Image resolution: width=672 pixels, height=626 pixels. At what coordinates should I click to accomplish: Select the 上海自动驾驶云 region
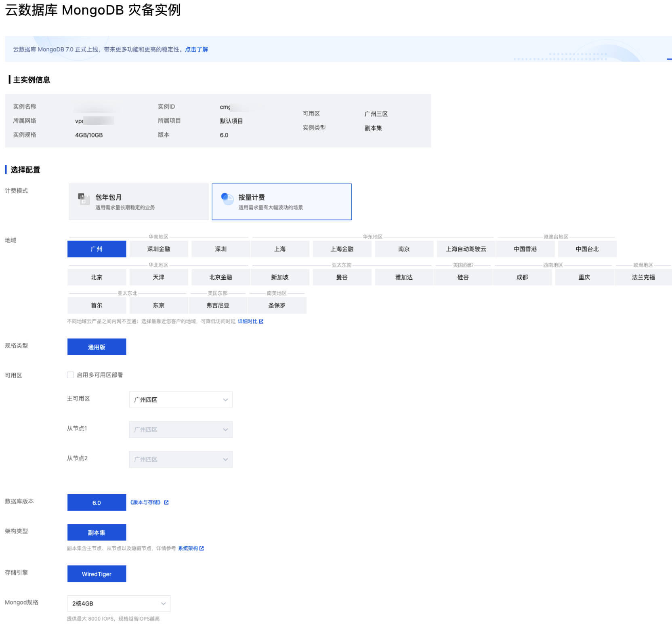pyautogui.click(x=466, y=249)
